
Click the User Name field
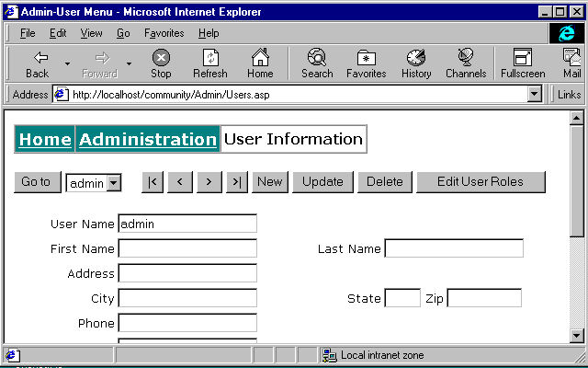pyautogui.click(x=187, y=224)
